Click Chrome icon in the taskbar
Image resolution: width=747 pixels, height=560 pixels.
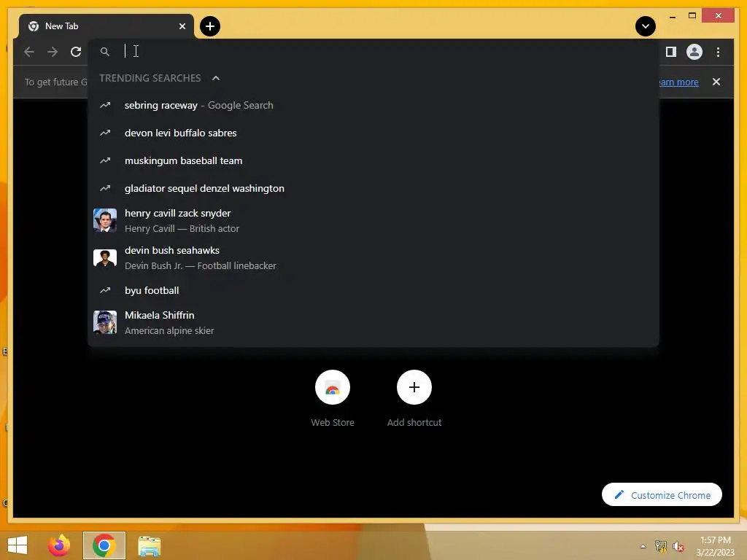tap(104, 545)
